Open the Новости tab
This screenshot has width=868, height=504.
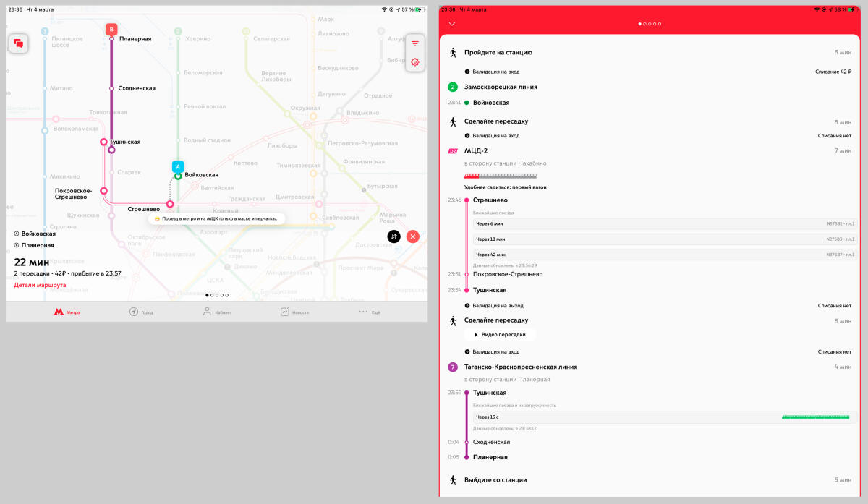pos(295,312)
